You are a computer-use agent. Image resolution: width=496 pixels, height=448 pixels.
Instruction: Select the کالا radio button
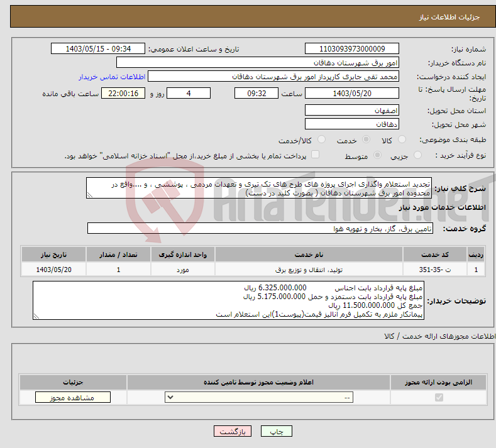(x=402, y=139)
